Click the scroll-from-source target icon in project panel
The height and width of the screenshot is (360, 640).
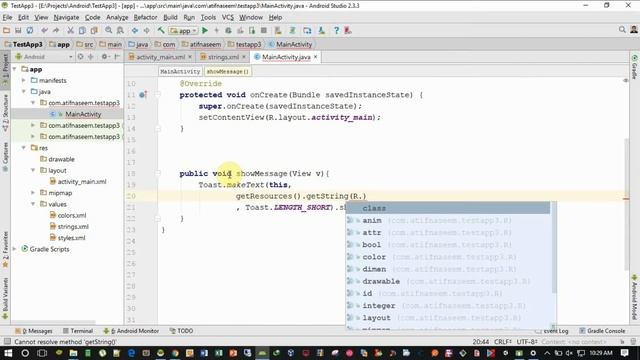pyautogui.click(x=80, y=57)
